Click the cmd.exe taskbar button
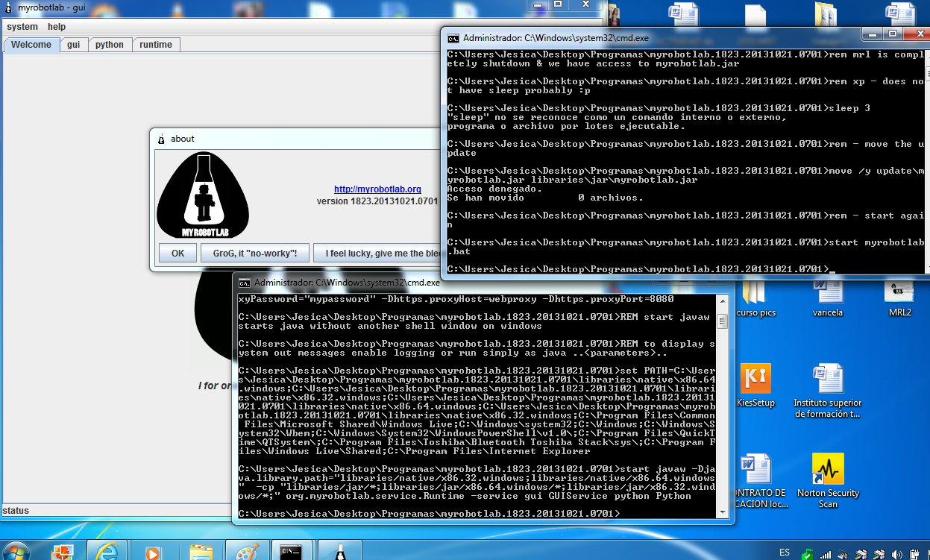The height and width of the screenshot is (560, 930). (291, 551)
